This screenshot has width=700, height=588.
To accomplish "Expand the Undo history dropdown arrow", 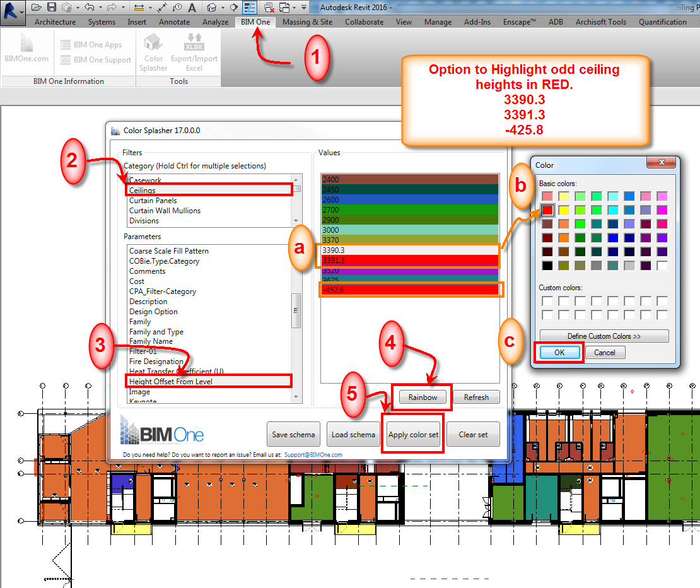I will point(100,8).
